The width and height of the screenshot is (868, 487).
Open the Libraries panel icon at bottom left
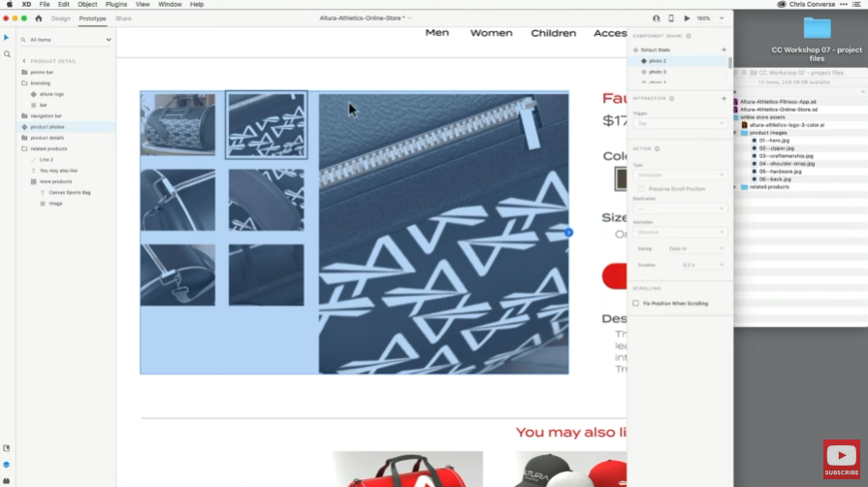[7, 448]
